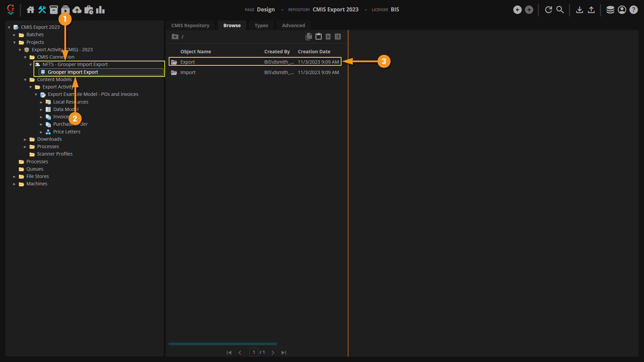
Task: Open the Home page icon
Action: 31,10
